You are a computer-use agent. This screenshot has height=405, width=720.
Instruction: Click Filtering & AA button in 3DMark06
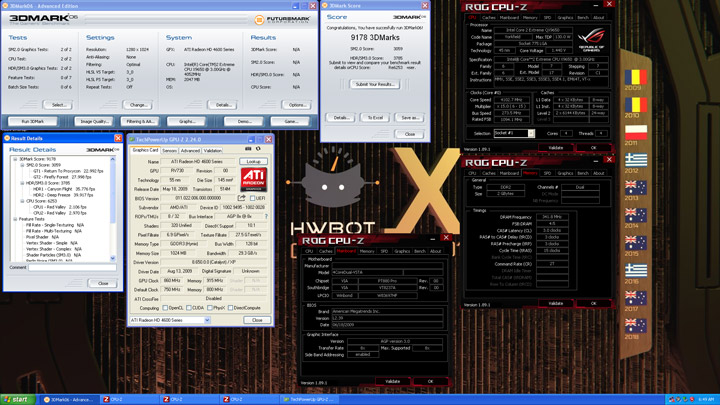coord(140,121)
